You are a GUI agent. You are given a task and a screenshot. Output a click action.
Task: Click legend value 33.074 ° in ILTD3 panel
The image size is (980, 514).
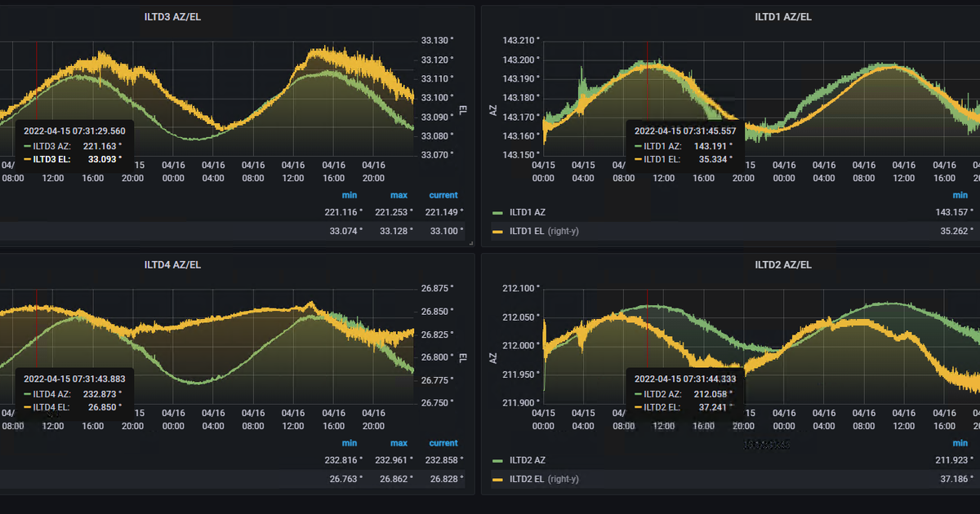(346, 231)
